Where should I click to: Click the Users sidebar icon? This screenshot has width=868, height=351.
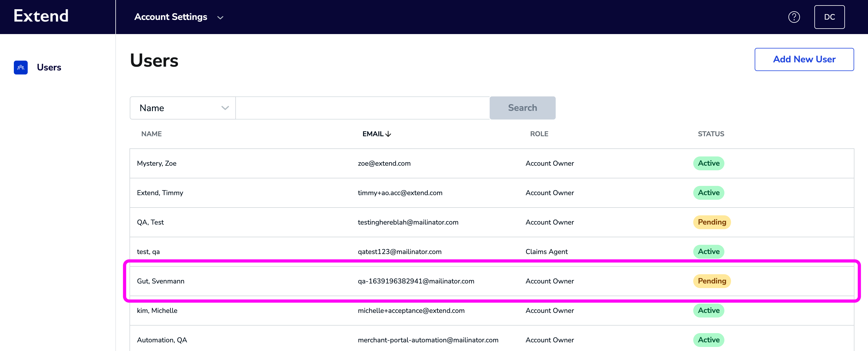(x=20, y=68)
